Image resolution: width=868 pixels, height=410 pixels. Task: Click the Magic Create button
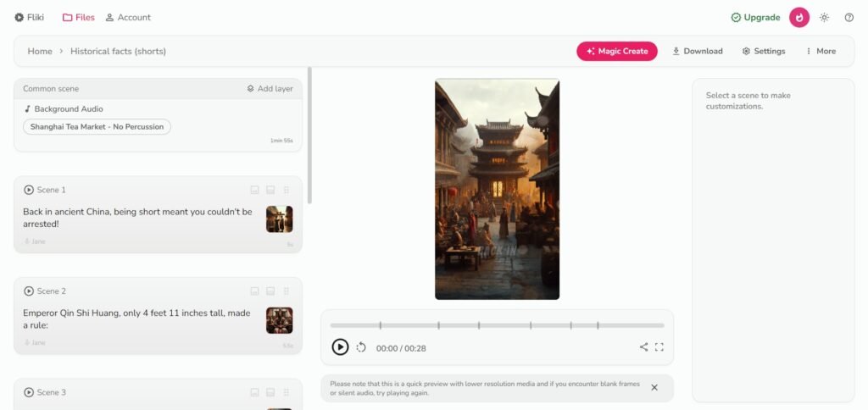tap(617, 51)
